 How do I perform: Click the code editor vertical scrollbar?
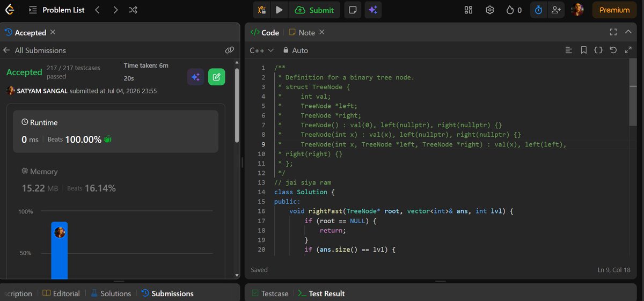[x=633, y=93]
